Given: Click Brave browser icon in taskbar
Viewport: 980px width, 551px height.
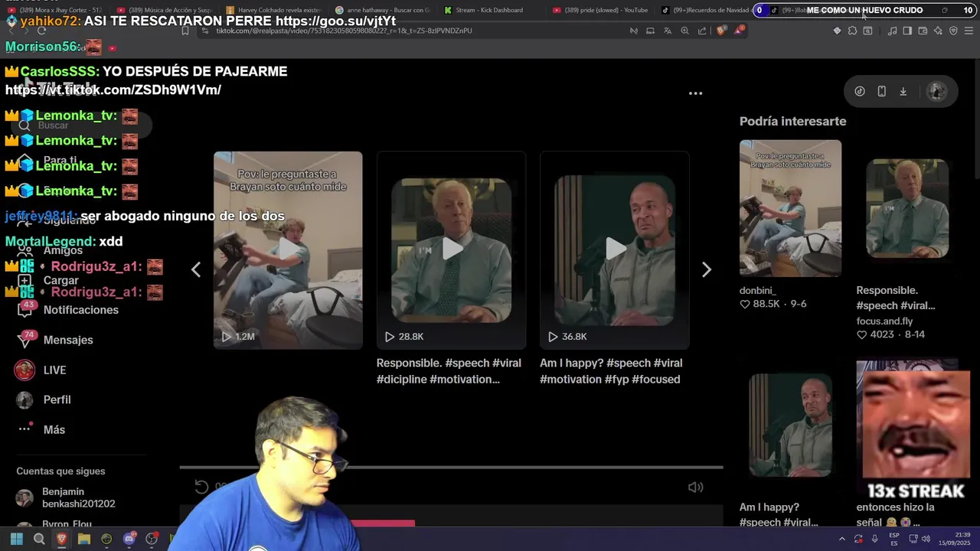Looking at the screenshot, I should tap(61, 539).
